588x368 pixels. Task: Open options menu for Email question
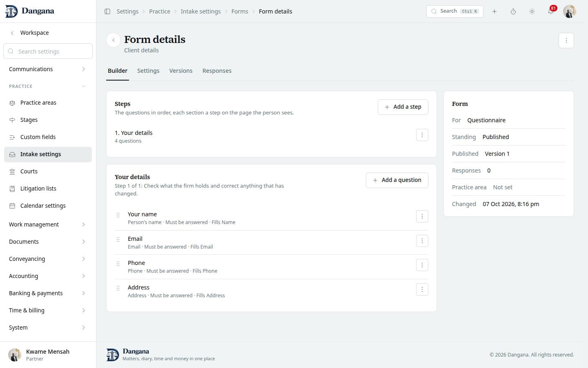click(x=422, y=241)
